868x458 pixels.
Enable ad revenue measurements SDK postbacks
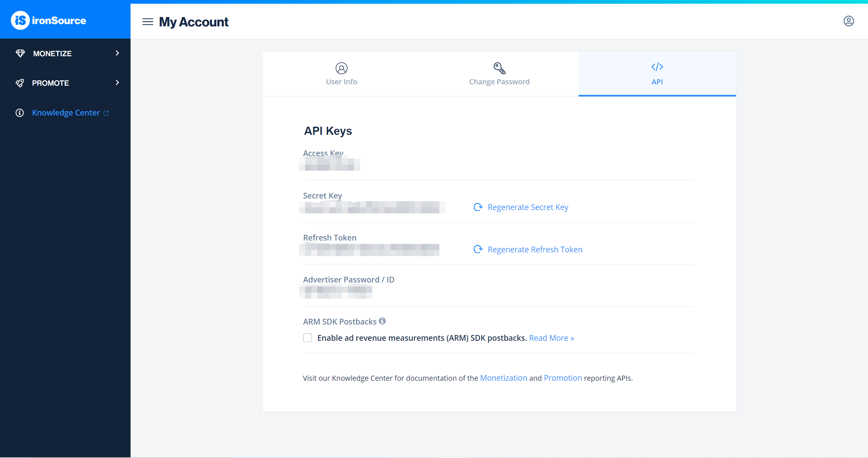point(308,338)
